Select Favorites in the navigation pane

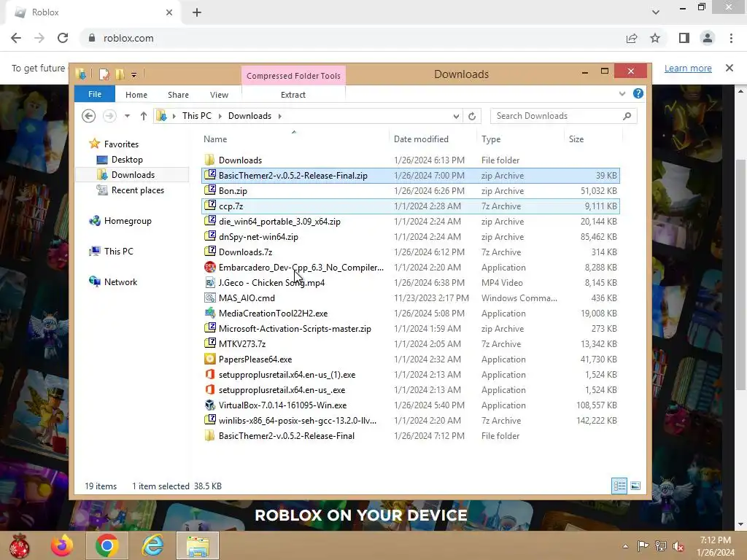pyautogui.click(x=121, y=144)
